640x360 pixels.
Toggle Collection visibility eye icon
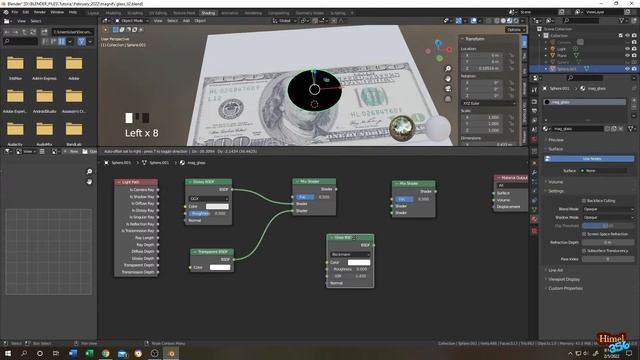pyautogui.click(x=627, y=36)
